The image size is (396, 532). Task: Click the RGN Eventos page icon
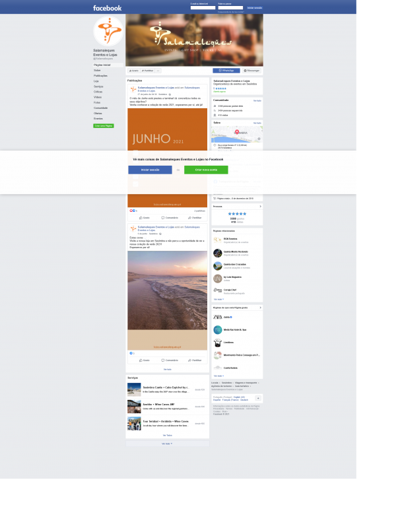[218, 238]
